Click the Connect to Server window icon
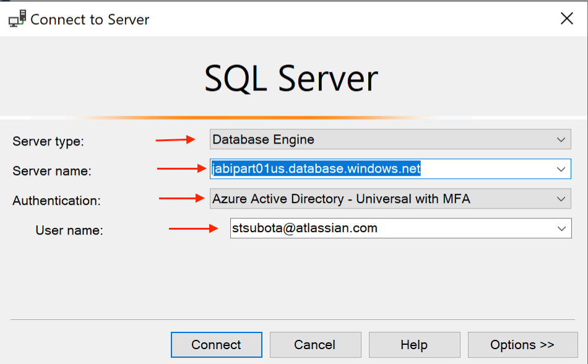 pos(17,19)
